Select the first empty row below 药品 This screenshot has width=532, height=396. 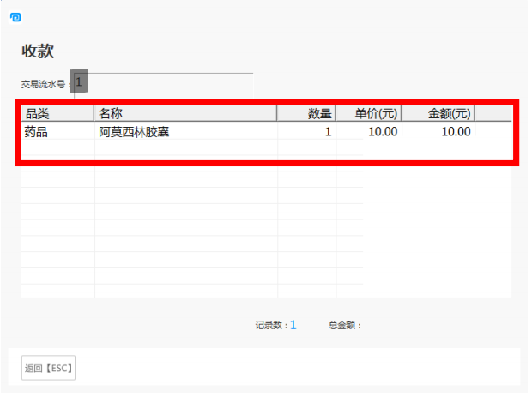57,148
